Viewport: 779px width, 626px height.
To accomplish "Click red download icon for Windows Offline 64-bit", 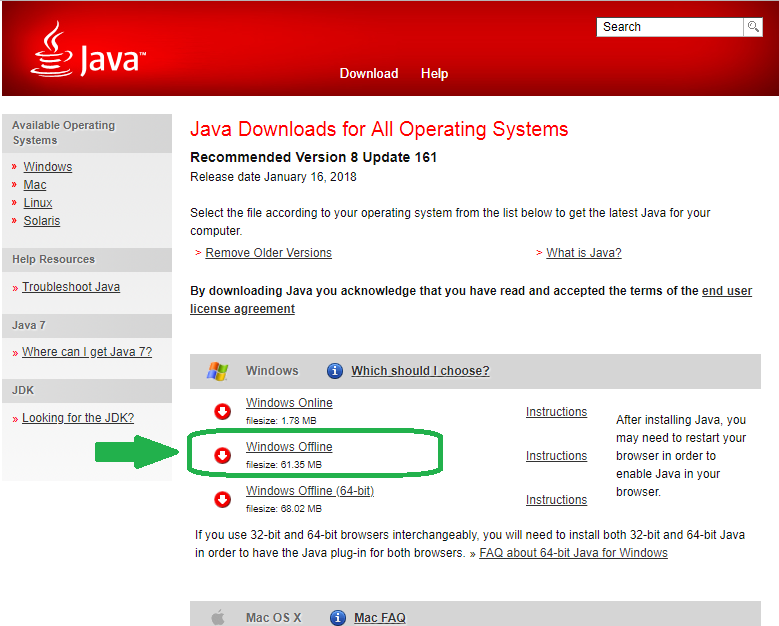I will tap(222, 499).
